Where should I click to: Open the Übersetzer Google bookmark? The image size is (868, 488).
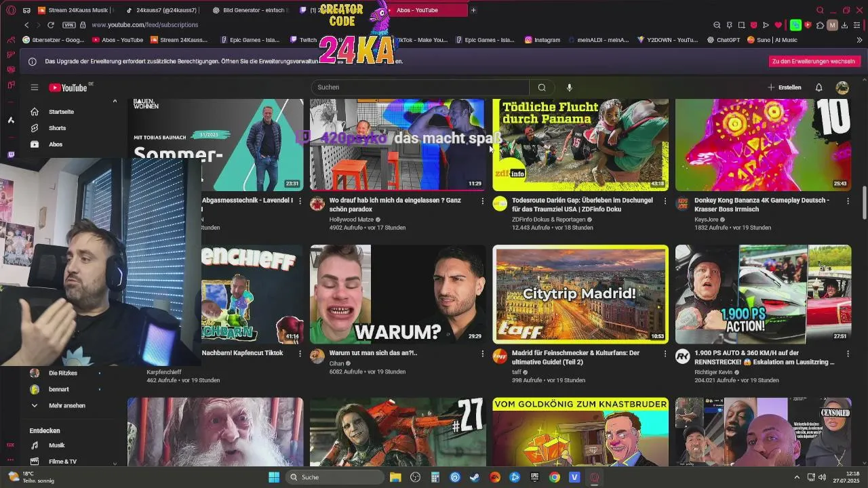click(54, 40)
